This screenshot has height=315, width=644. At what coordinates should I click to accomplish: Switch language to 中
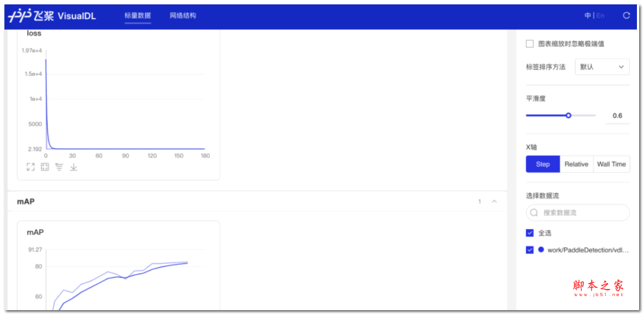click(588, 15)
